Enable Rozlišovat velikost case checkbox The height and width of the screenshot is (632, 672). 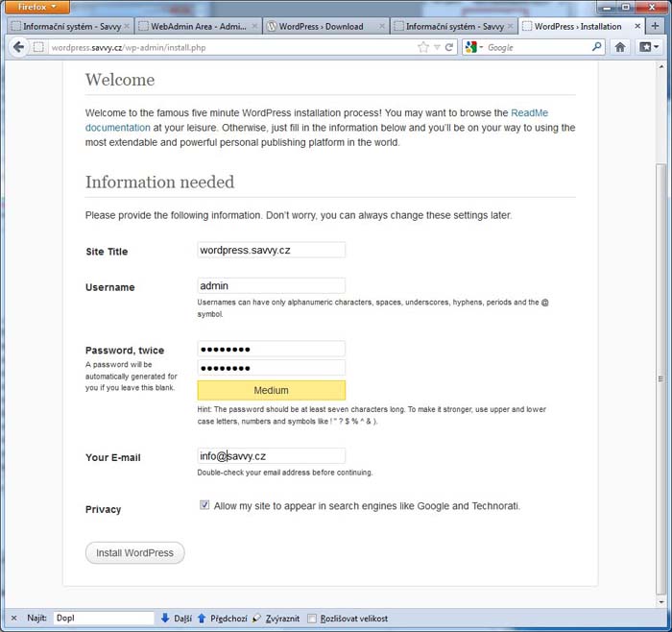(312, 619)
